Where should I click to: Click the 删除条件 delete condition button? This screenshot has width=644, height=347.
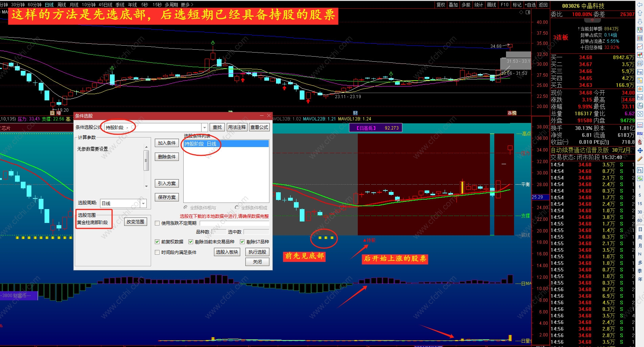click(167, 157)
